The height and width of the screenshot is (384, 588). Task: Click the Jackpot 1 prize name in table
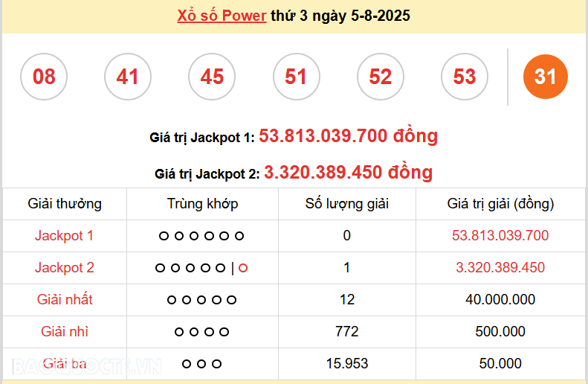pyautogui.click(x=65, y=236)
